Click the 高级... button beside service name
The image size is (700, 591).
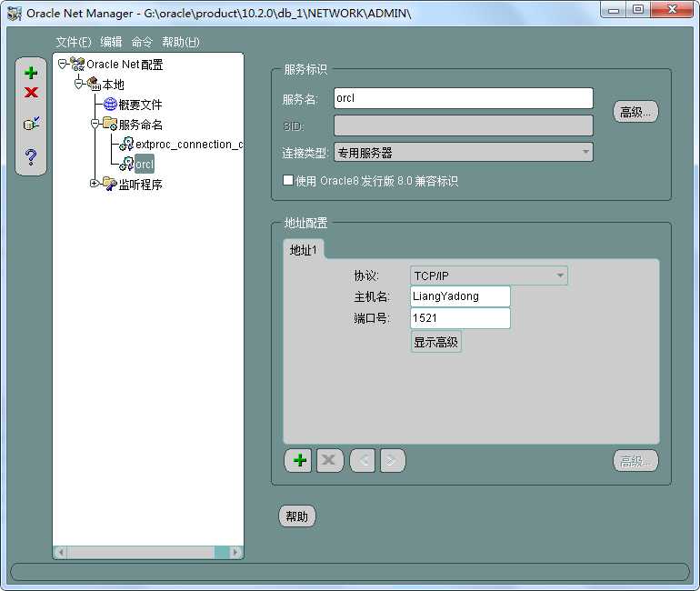635,112
